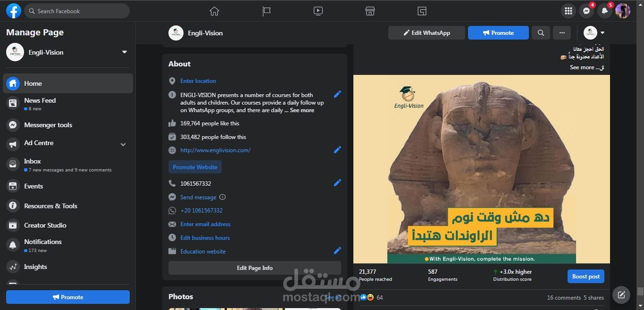
Task: Click the 587 Engagements stat
Action: (443, 275)
